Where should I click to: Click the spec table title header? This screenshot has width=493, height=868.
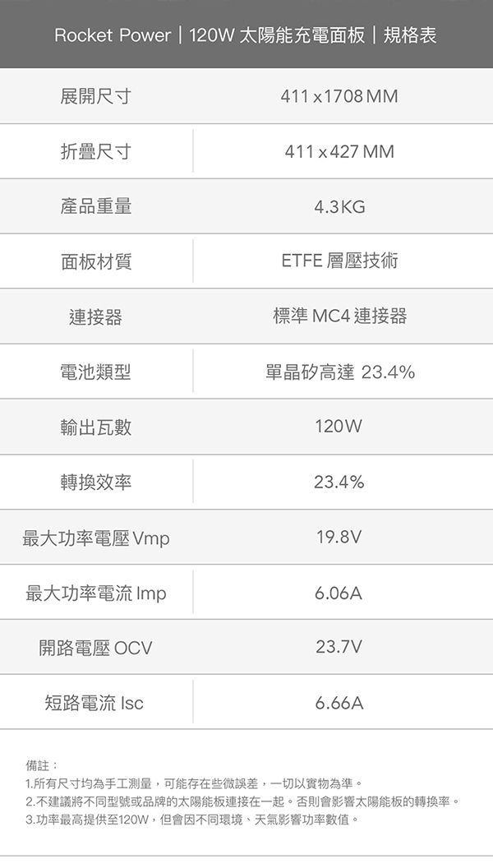click(246, 35)
